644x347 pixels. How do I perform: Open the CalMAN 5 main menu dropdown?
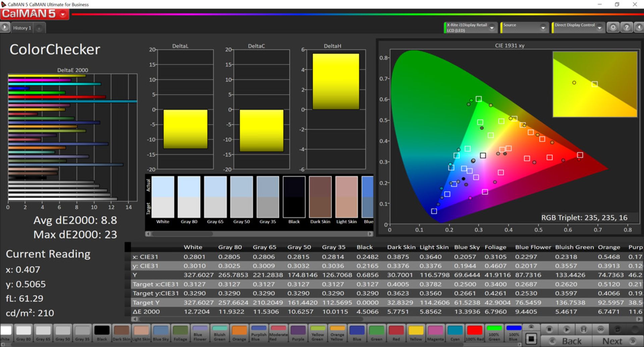click(x=63, y=14)
